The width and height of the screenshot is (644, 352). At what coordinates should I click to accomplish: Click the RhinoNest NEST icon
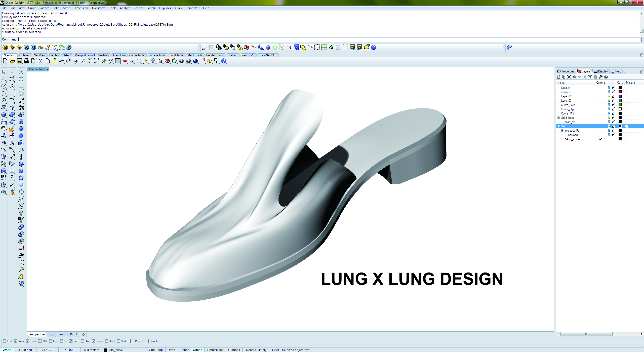[204, 47]
